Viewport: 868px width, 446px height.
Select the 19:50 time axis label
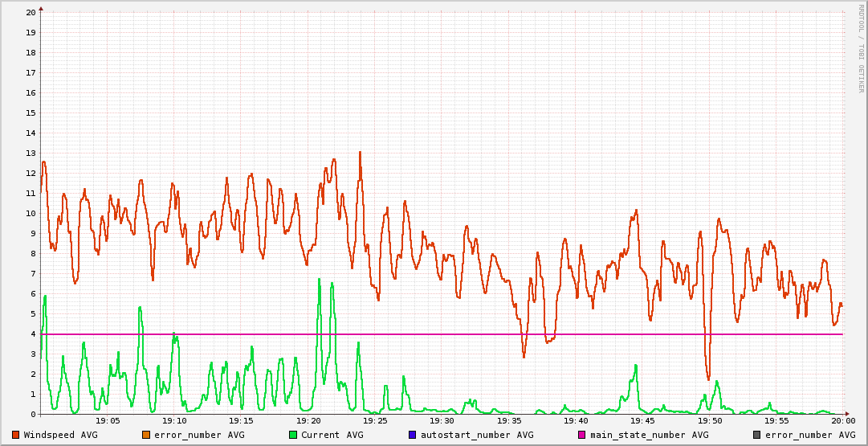tap(709, 420)
